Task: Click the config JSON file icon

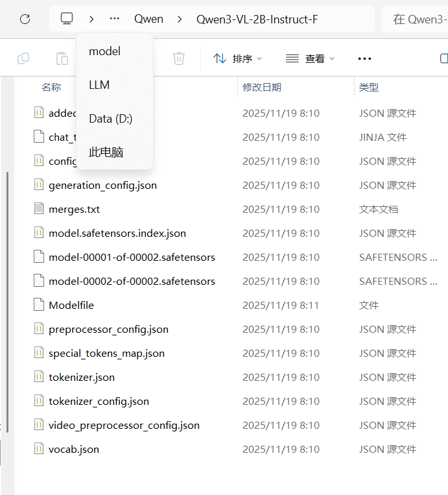Action: click(39, 160)
